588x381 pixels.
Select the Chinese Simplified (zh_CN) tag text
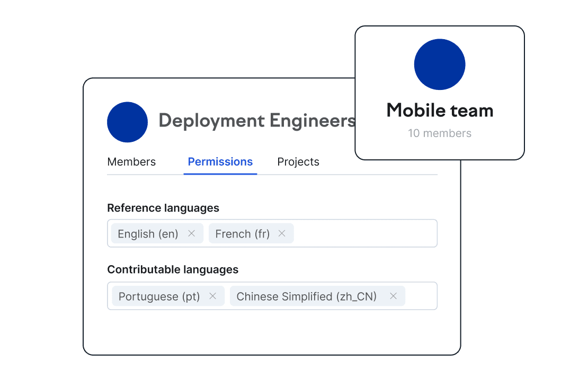click(x=306, y=297)
